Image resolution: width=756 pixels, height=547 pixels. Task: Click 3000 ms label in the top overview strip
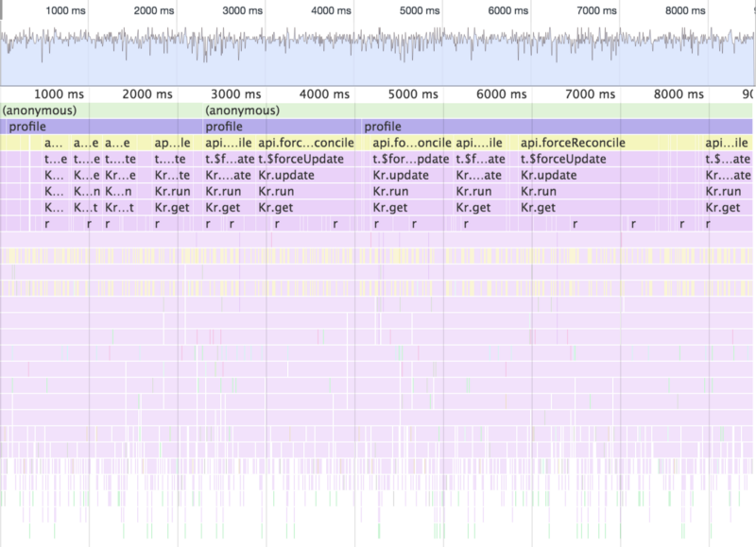pos(243,10)
